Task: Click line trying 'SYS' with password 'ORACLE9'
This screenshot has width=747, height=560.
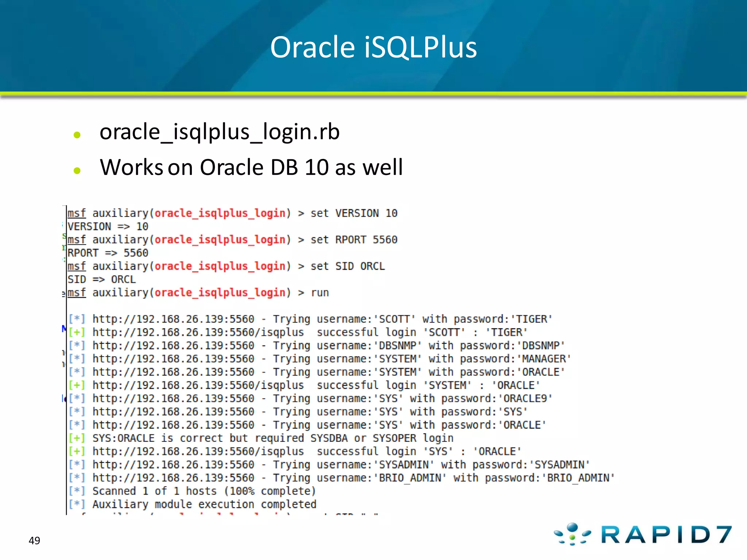Action: [311, 399]
